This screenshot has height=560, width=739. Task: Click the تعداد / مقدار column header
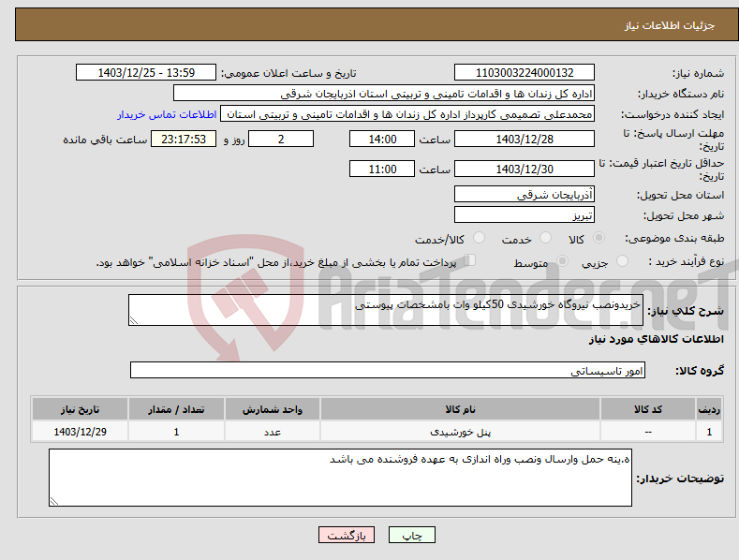[176, 409]
